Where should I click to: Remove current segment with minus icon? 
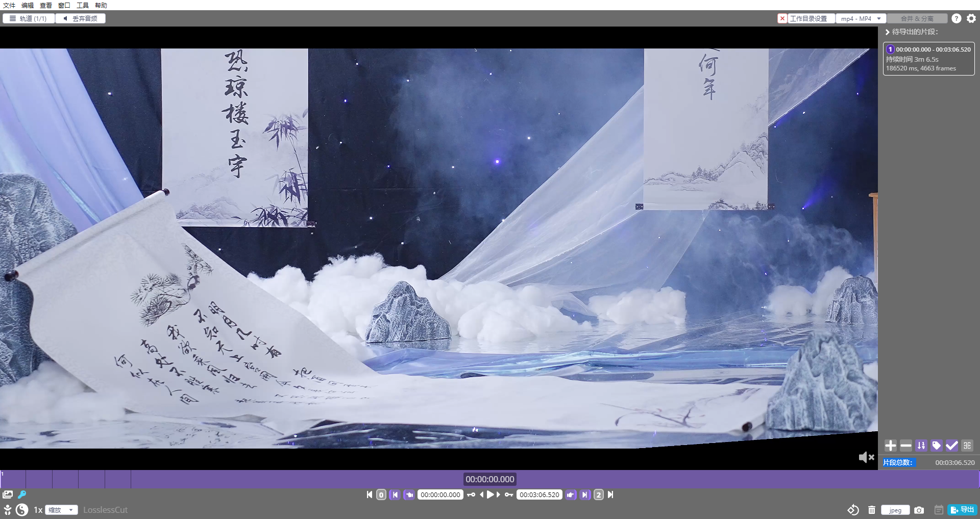coord(906,446)
